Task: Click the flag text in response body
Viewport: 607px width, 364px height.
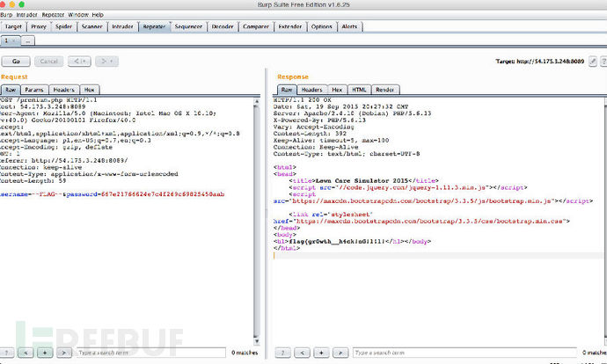Action: 337,242
